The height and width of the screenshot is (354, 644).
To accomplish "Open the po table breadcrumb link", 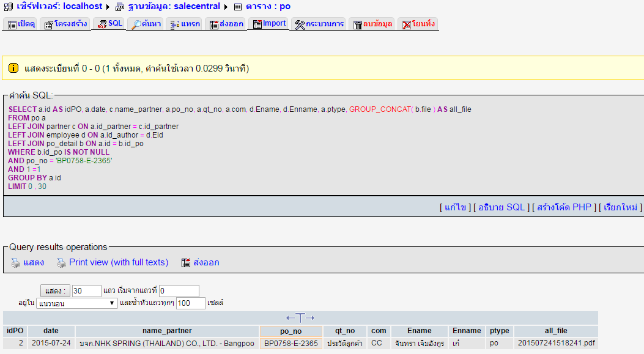I will pos(268,6).
